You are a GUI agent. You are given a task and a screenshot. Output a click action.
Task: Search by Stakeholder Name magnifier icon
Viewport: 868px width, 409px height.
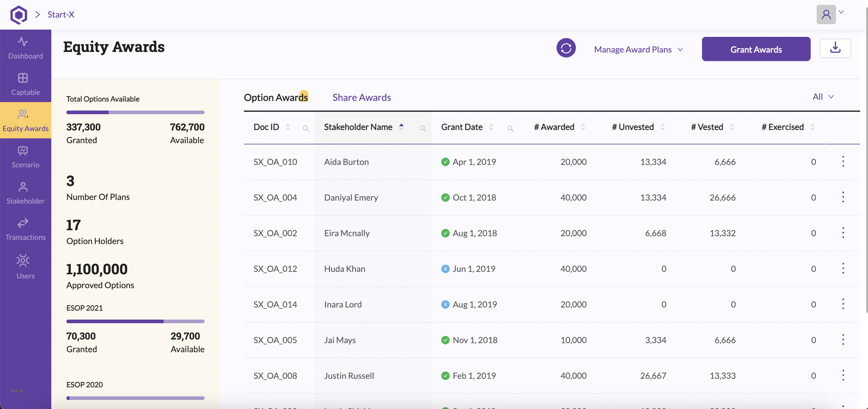pyautogui.click(x=423, y=128)
